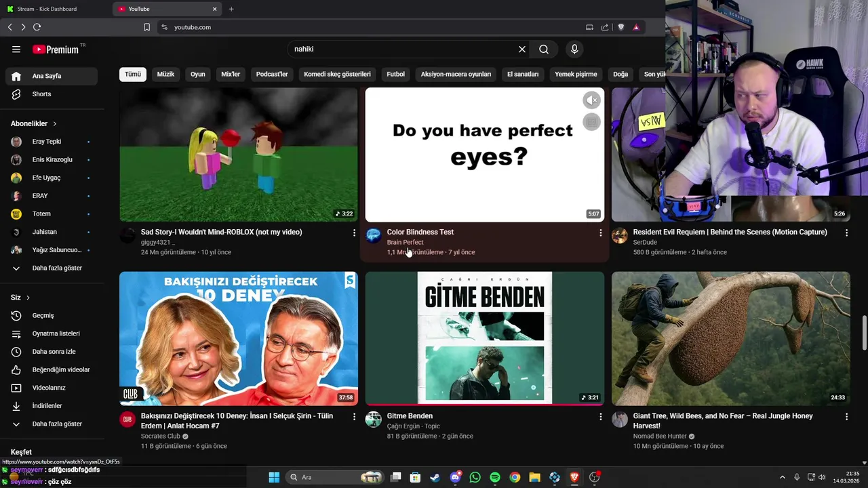Open Gitme Benden video thumbnail
The width and height of the screenshot is (868, 488).
[x=485, y=338]
